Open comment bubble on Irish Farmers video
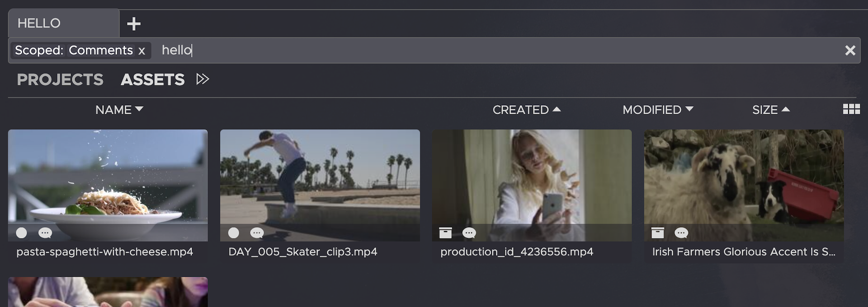Image resolution: width=868 pixels, height=307 pixels. pyautogui.click(x=681, y=233)
